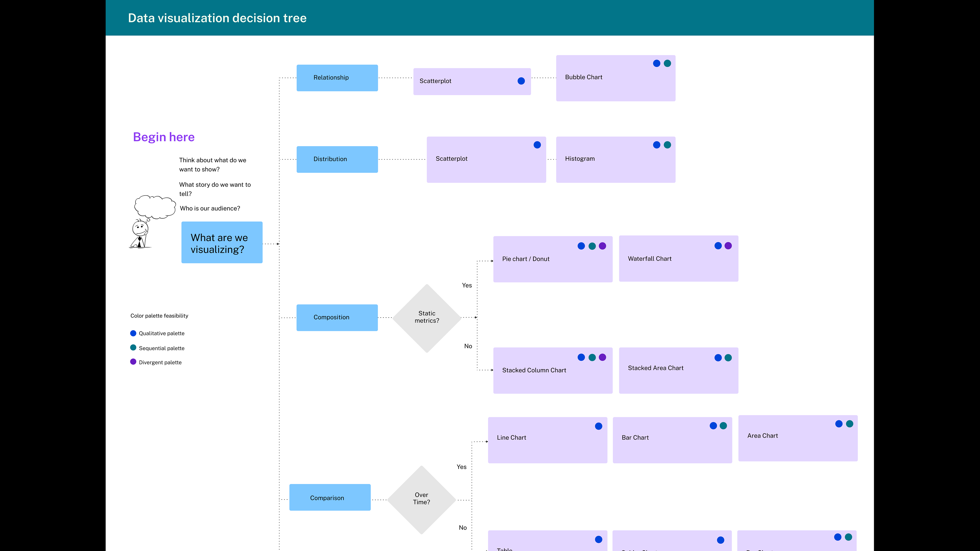Select the Pie chart / Donut card
The width and height of the screenshot is (980, 551).
tap(552, 259)
